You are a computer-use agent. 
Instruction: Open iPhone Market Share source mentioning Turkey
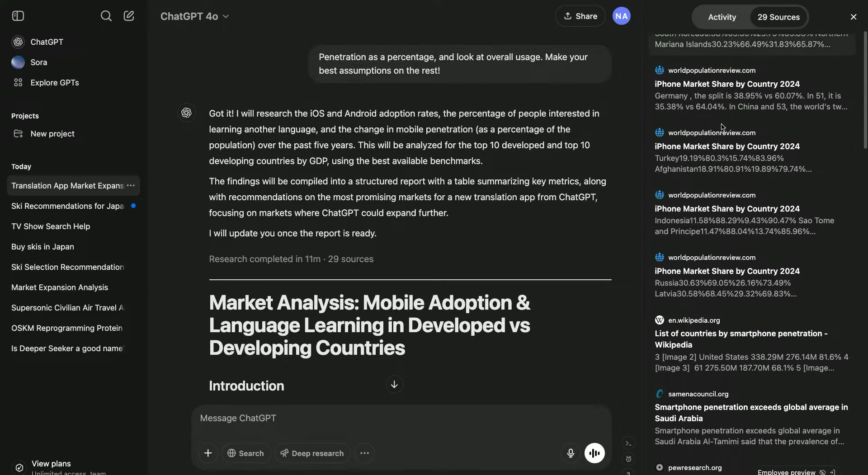(751, 151)
